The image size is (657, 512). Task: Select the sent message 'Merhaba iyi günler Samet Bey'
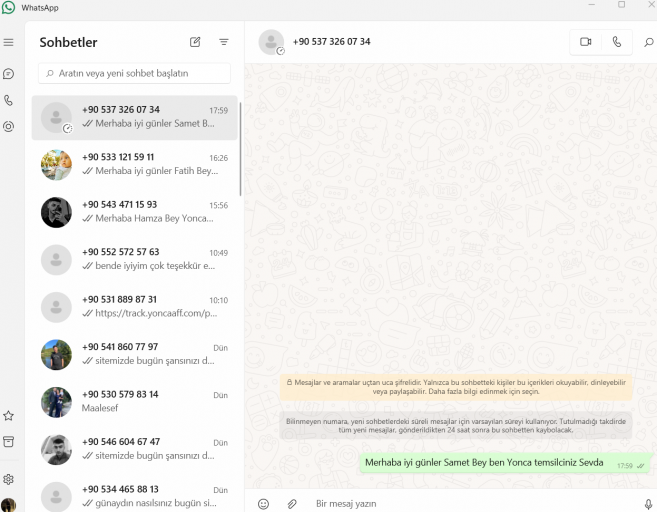[x=506, y=463]
